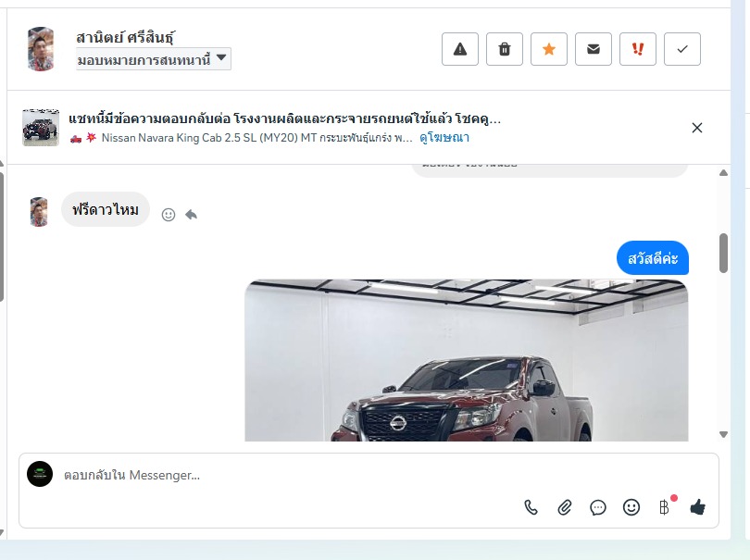React to ฟรีดาวไหม message with emoji icon
This screenshot has width=750, height=560.
coord(169,215)
